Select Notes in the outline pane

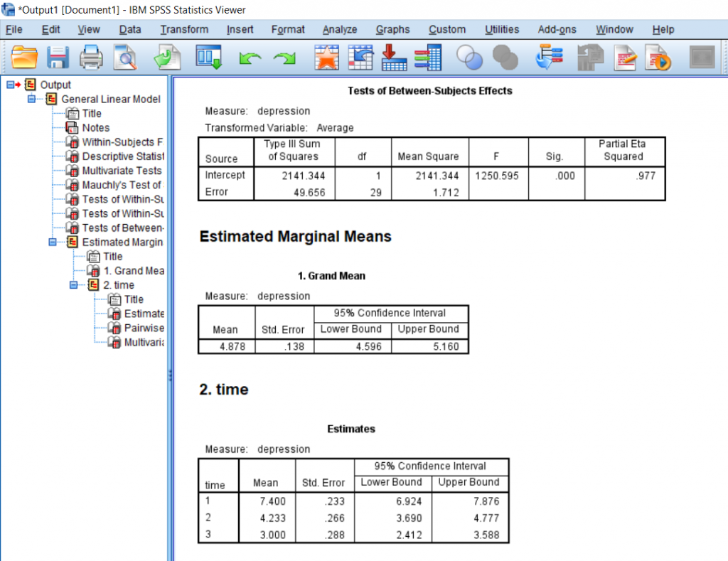[95, 127]
